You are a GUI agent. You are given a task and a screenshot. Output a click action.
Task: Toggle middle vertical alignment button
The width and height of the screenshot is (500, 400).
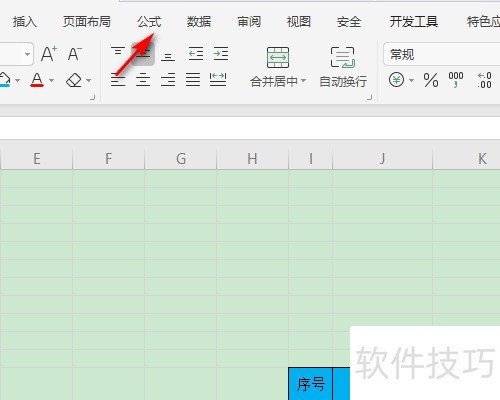click(143, 54)
